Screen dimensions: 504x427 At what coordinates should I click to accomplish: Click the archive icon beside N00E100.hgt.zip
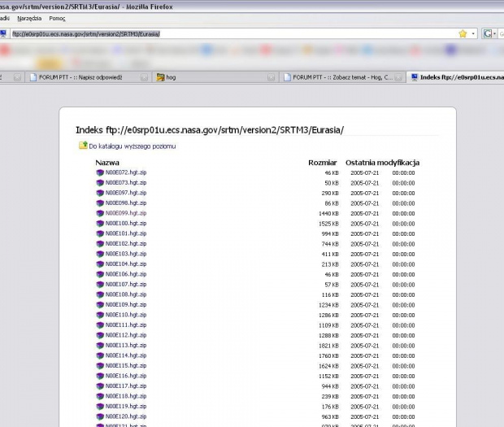tap(100, 223)
